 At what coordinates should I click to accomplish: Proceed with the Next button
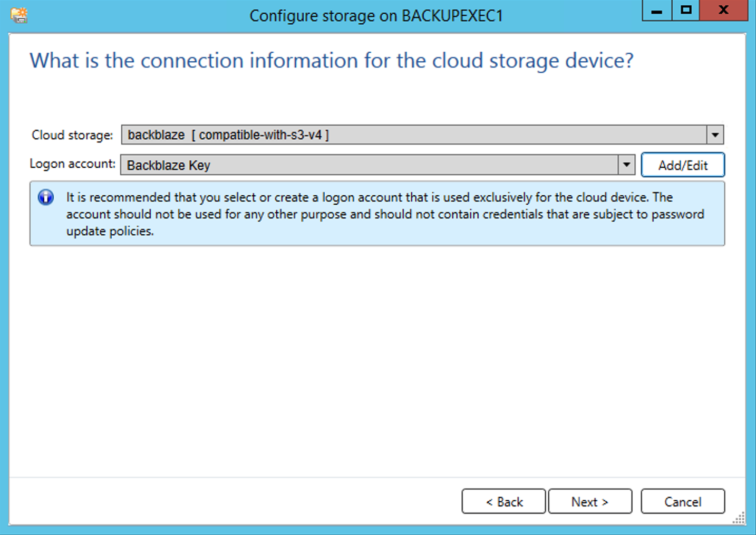pos(590,501)
